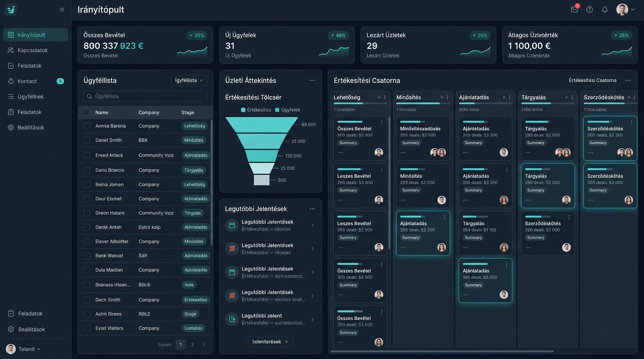Expand the first Legutóbbi Jelentések report chevron
Image resolution: width=644 pixels, height=359 pixels.
[313, 225]
